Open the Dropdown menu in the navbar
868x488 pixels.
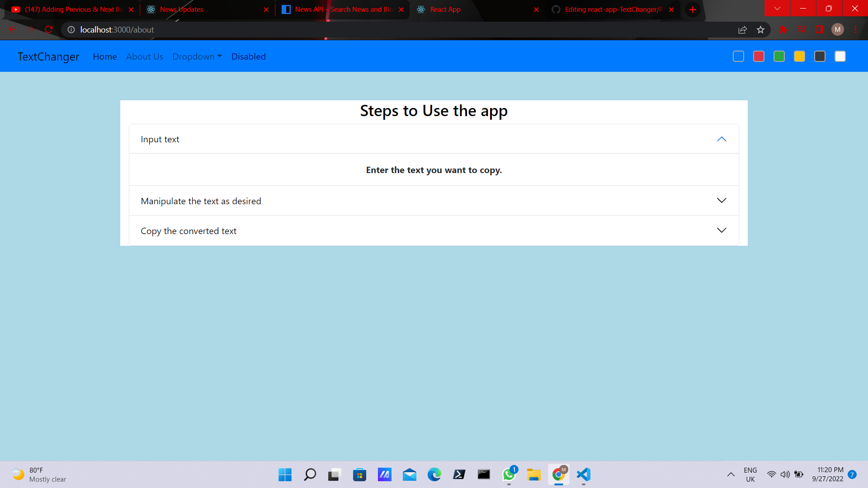(197, 56)
